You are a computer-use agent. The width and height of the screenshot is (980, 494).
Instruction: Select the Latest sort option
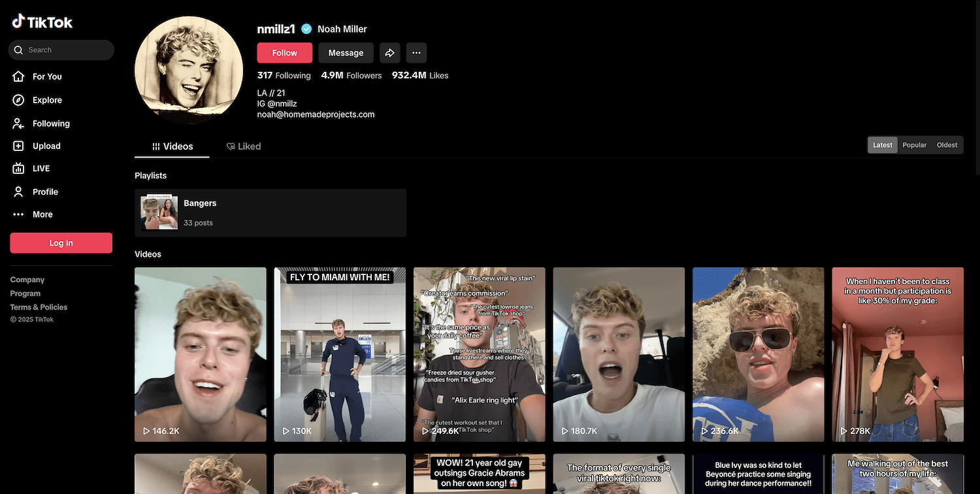(882, 145)
